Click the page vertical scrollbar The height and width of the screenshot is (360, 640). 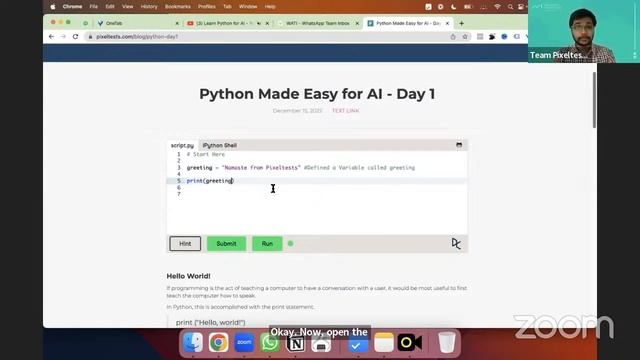pos(594,100)
